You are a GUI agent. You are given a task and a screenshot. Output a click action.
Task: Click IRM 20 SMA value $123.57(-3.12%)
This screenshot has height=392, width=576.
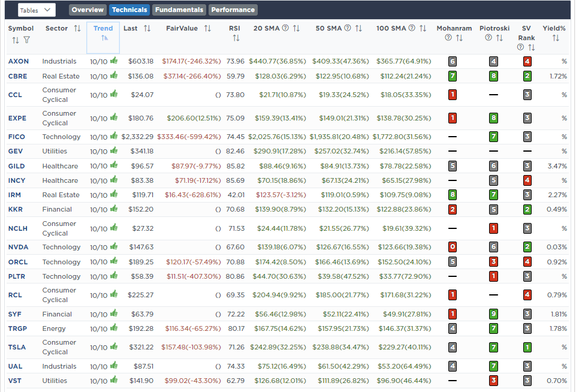(281, 195)
